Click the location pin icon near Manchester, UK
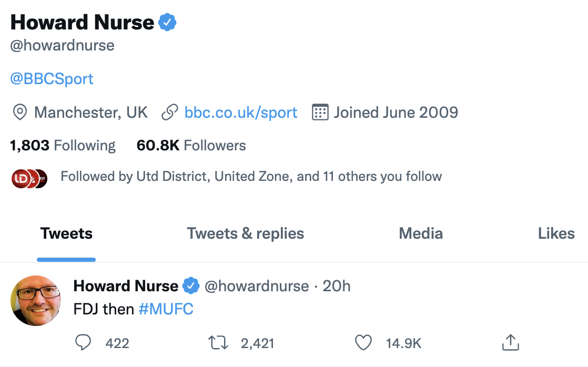588x367 pixels. click(x=19, y=112)
